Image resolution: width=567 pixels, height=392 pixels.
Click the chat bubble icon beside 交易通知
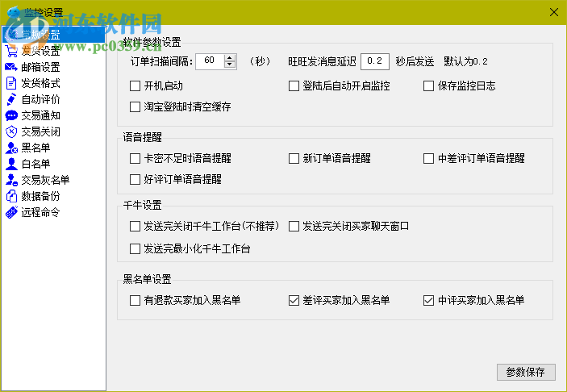[x=11, y=115]
